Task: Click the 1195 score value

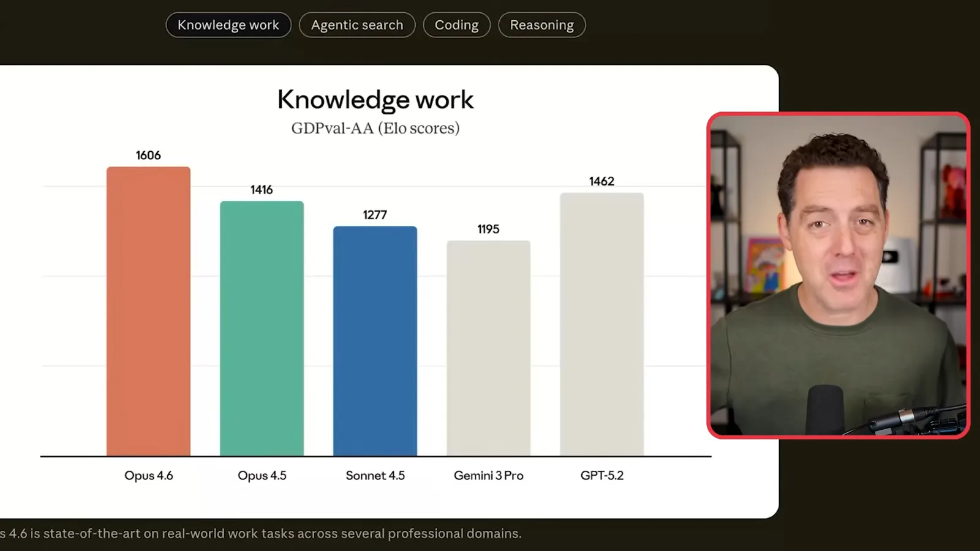Action: [x=488, y=229]
